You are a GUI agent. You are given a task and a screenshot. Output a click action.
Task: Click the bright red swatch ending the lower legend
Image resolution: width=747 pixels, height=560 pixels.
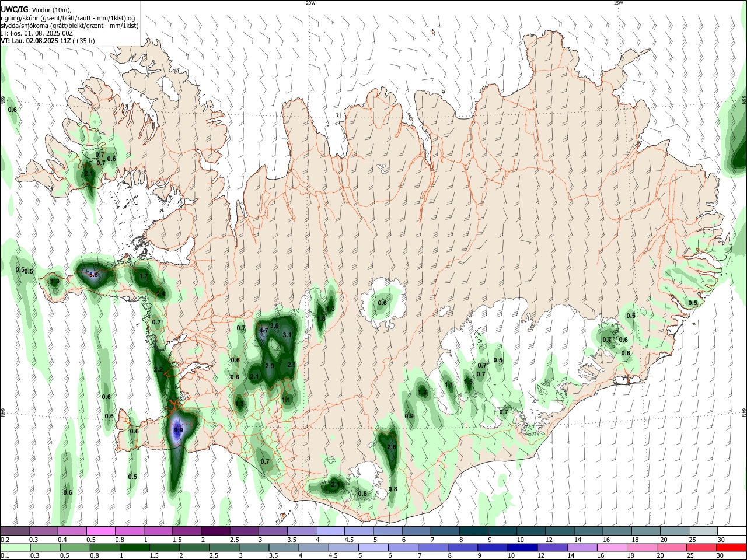pos(732,547)
